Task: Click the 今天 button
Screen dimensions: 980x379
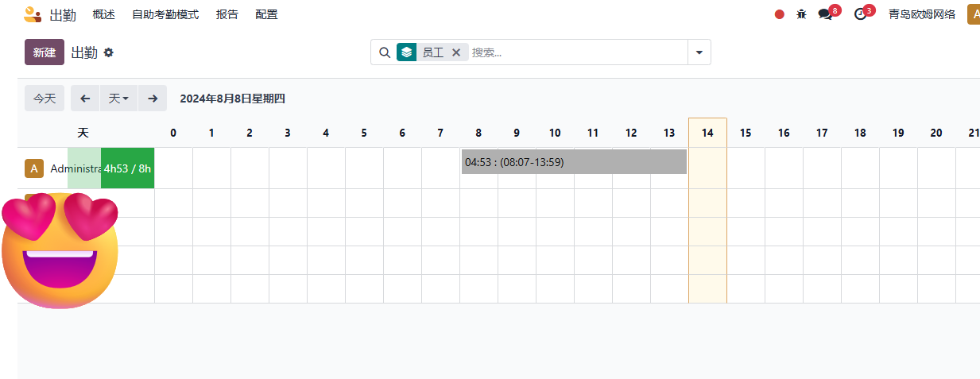Action: click(x=45, y=99)
